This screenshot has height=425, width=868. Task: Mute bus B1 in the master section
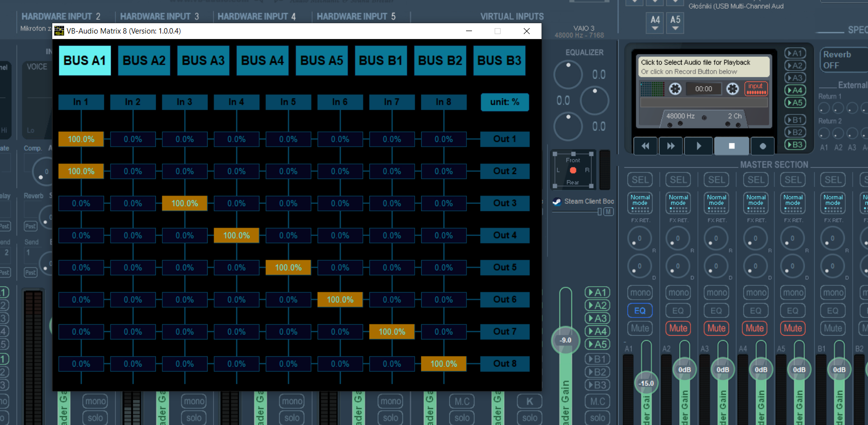pos(833,328)
